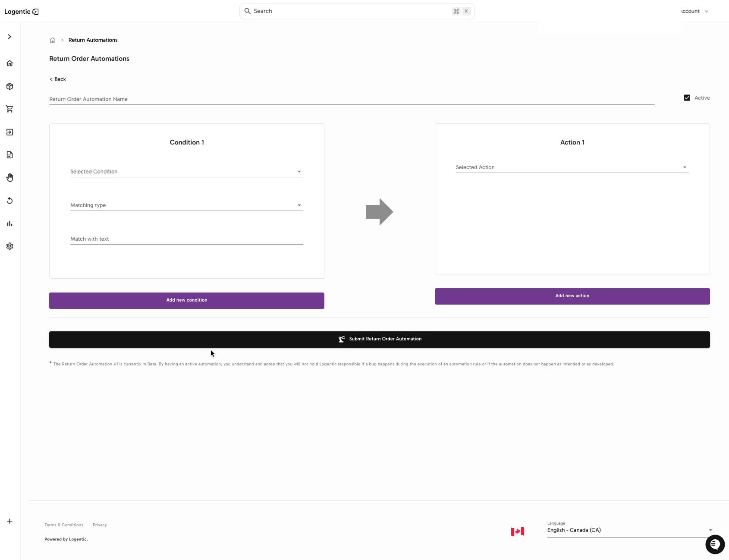Viewport: 729px width, 560px height.
Task: Click the Canada flag icon
Action: [x=518, y=532]
